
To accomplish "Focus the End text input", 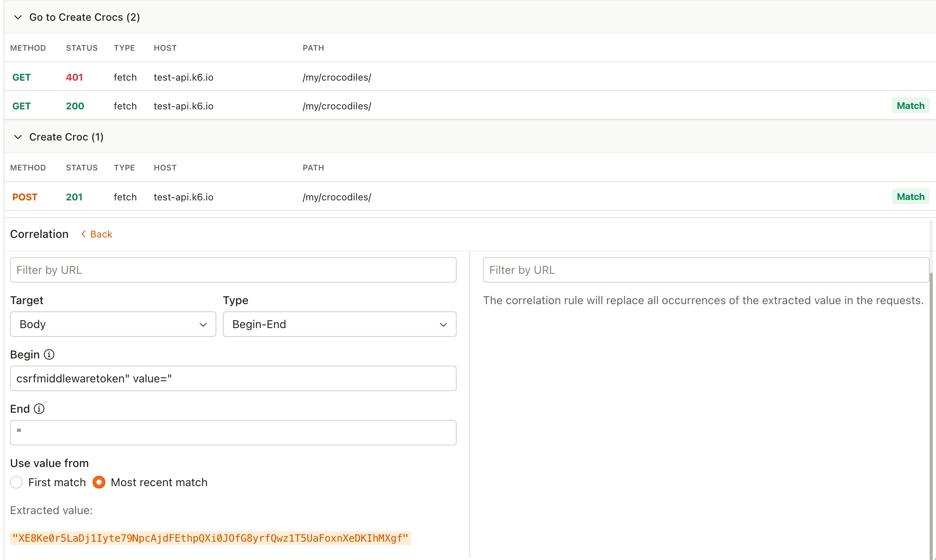I will (x=233, y=433).
